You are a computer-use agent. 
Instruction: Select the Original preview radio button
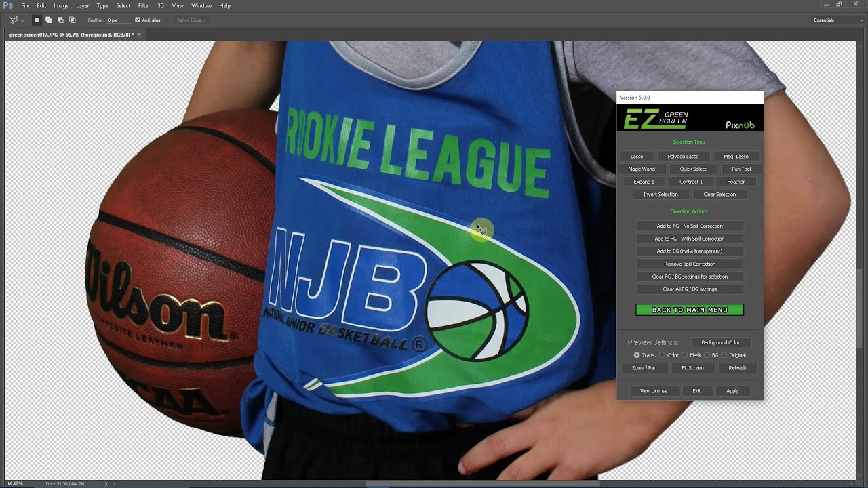pos(724,355)
